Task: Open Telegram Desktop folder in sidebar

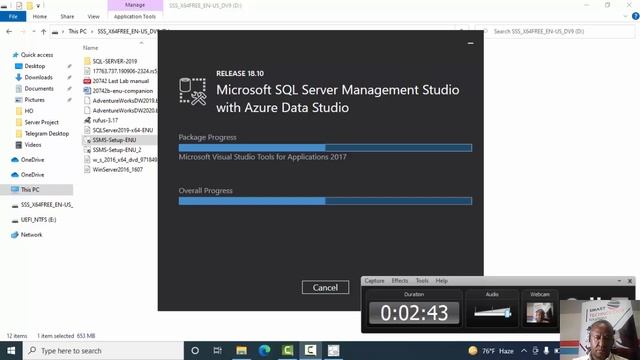Action: pyautogui.click(x=47, y=133)
